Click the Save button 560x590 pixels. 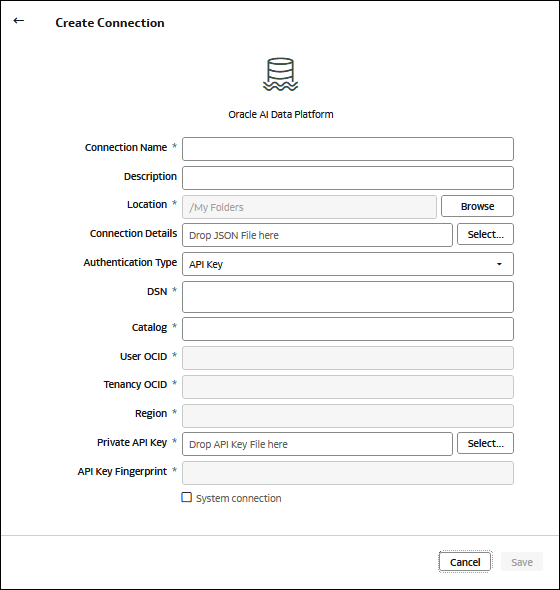522,562
